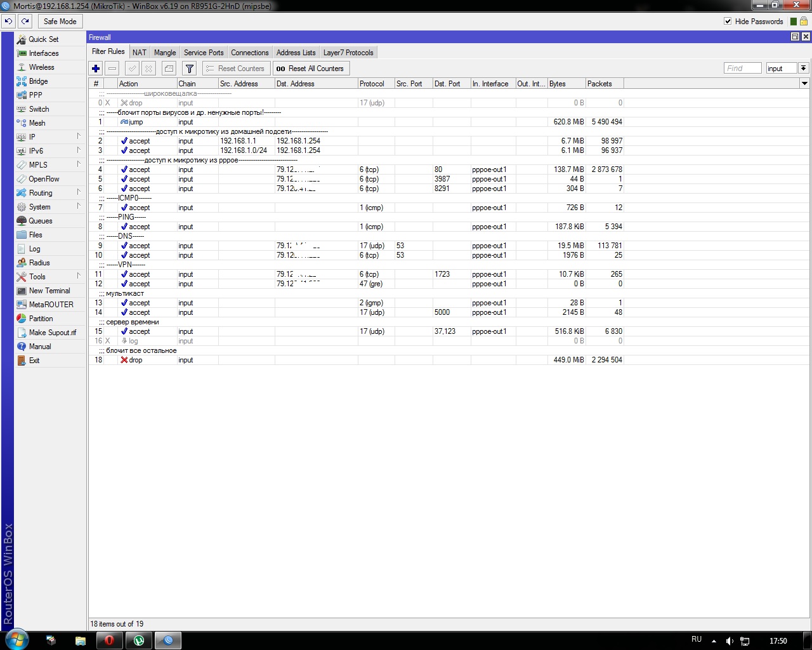Click the Reset Counters button
The height and width of the screenshot is (650, 812).
click(235, 69)
